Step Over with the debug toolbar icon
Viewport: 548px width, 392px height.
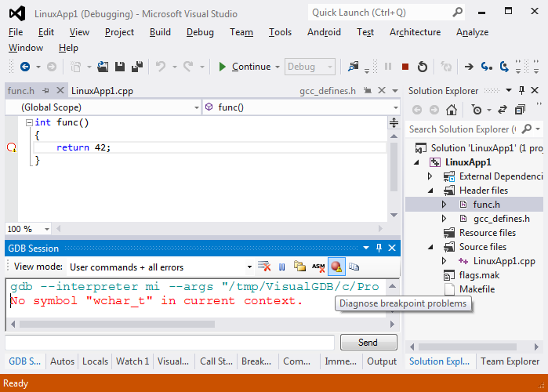(x=504, y=67)
